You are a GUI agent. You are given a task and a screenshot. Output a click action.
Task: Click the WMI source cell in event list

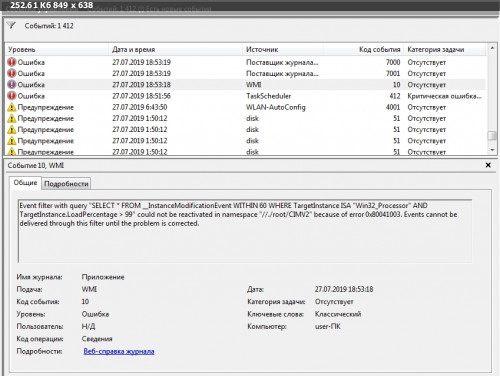[x=253, y=85]
